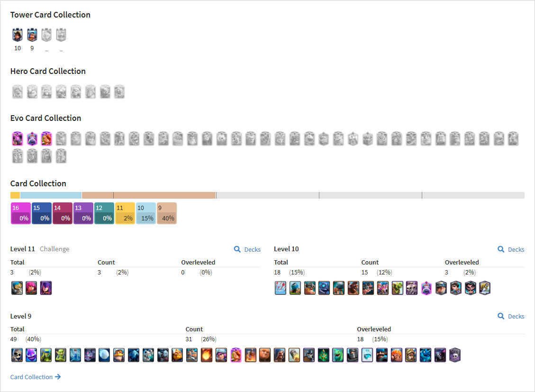
Task: Select the Skeleton Army card in Level 10
Action: [412, 288]
